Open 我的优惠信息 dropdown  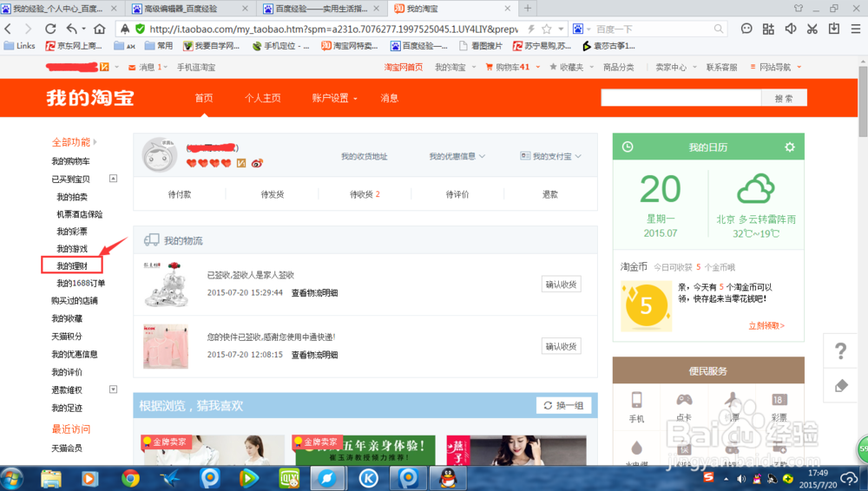[457, 156]
